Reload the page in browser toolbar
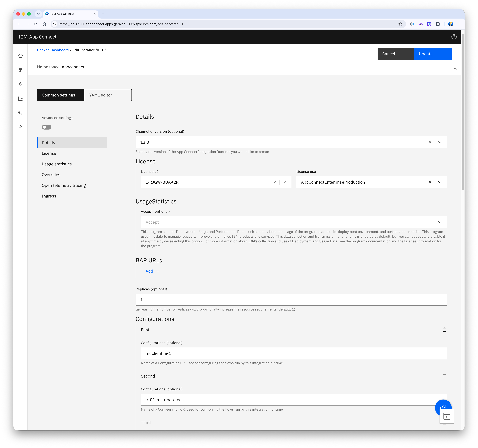The image size is (478, 448). tap(36, 24)
